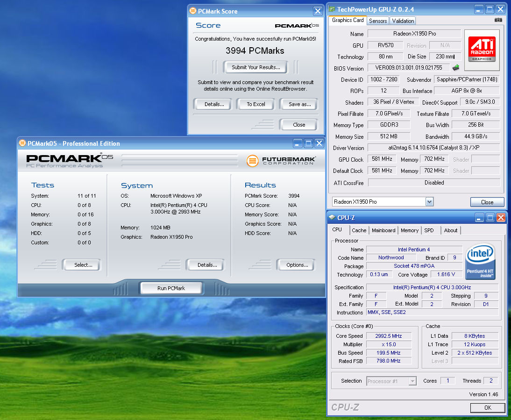Click the Level 2 cache 2 x 512 KBytes value

[x=475, y=353]
